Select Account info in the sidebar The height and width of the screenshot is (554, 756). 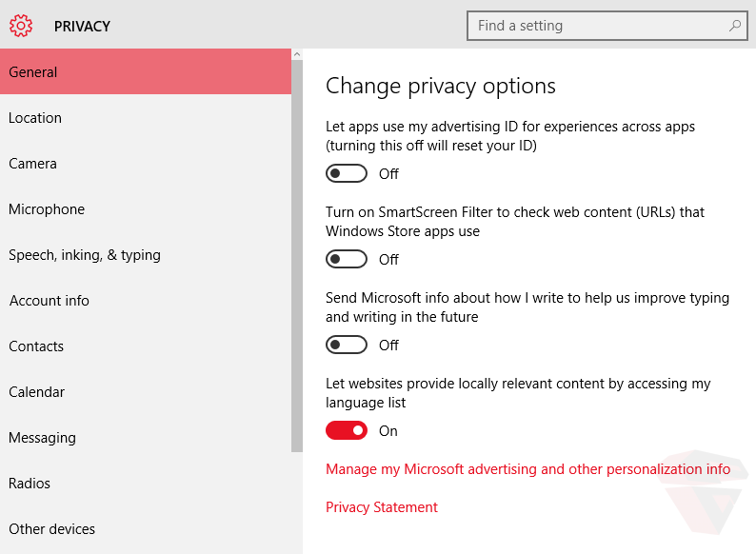[x=146, y=301]
